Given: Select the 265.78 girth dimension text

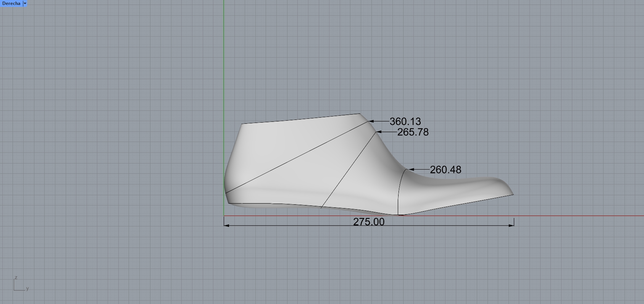Looking at the screenshot, I should (x=413, y=132).
